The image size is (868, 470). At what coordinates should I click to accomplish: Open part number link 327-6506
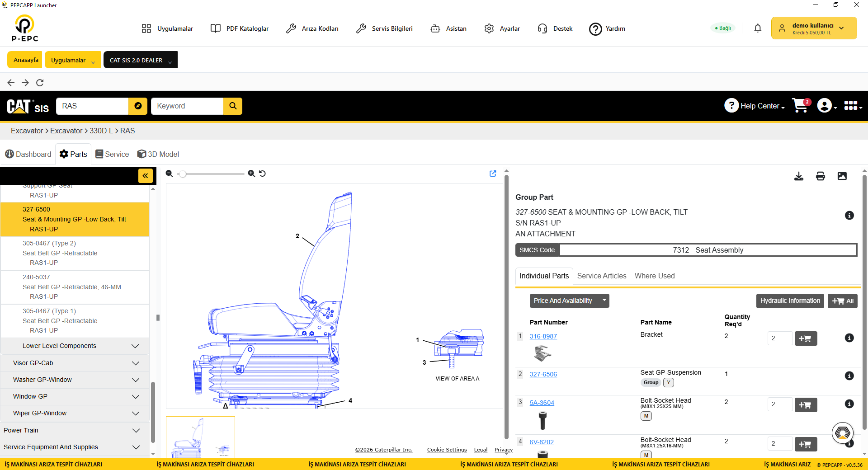click(x=543, y=375)
